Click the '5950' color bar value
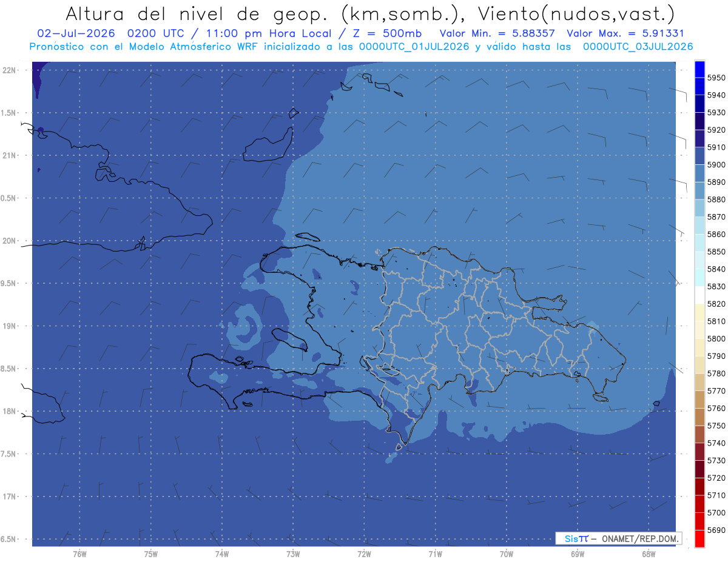Viewport: 728px width, 562px height. click(716, 78)
